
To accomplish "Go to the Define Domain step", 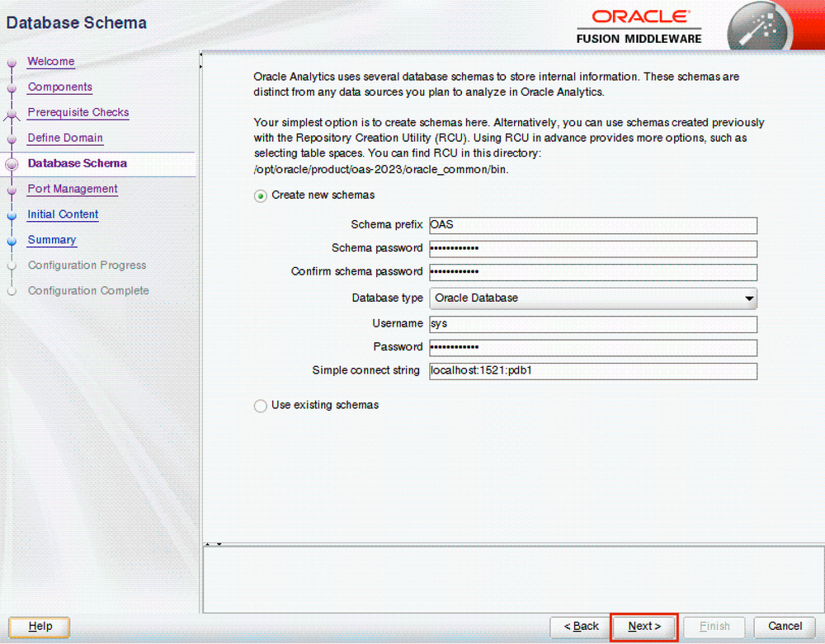I will point(65,139).
